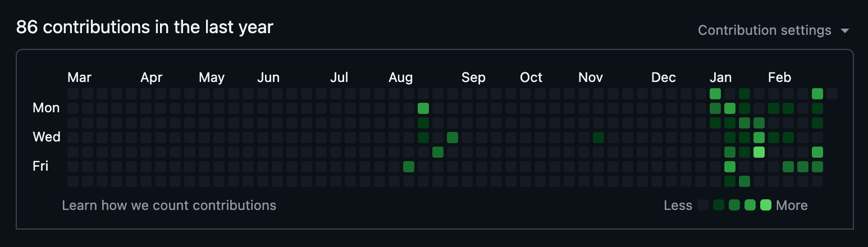Image resolution: width=868 pixels, height=247 pixels.
Task: Click the bright green Monday cell in August
Action: pos(423,108)
